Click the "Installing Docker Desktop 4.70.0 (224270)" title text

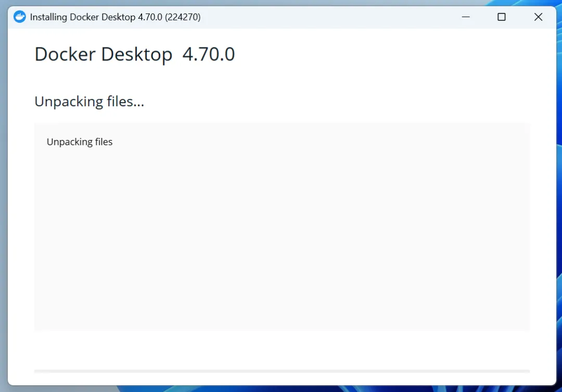click(x=115, y=17)
